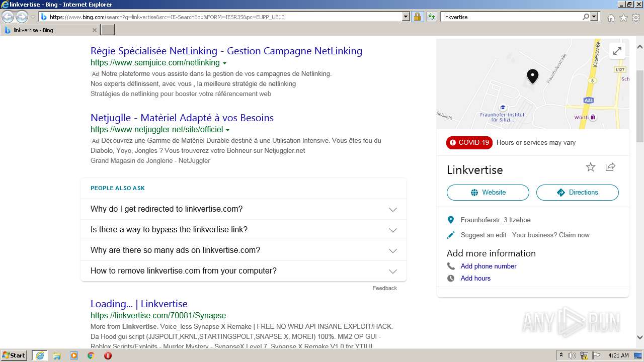The width and height of the screenshot is (644, 362).
Task: Click the black map pin marker
Action: (532, 76)
